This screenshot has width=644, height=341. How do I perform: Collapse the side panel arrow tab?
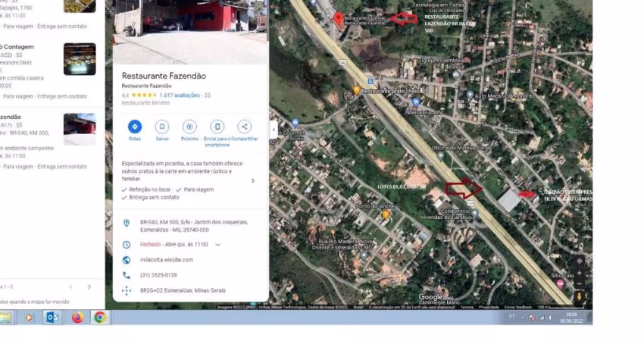[x=274, y=130]
